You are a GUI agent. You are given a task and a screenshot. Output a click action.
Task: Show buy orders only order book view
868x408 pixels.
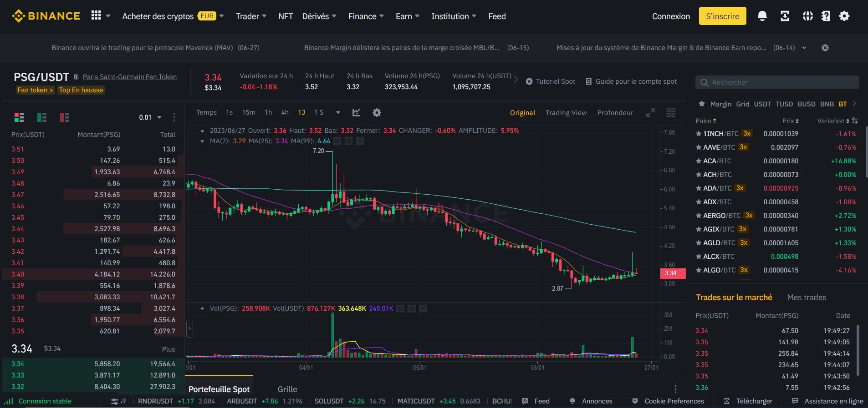(42, 117)
